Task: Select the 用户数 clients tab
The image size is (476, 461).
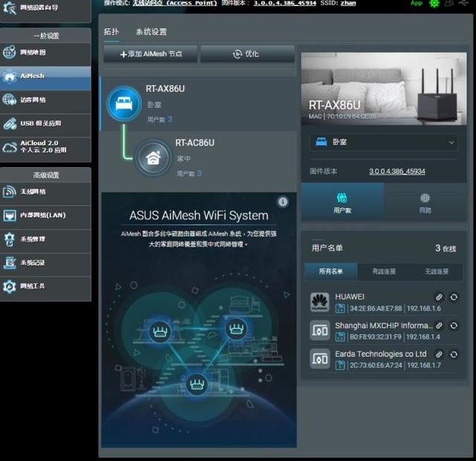Action: pyautogui.click(x=342, y=202)
